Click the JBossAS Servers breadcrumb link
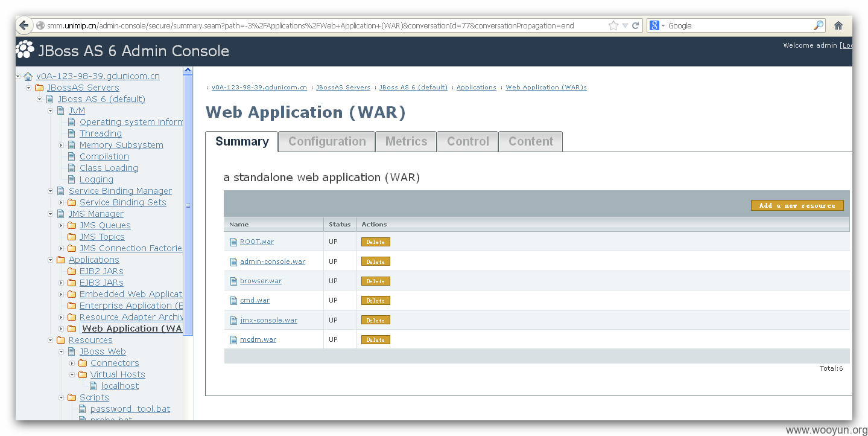Image resolution: width=868 pixels, height=436 pixels. [343, 88]
